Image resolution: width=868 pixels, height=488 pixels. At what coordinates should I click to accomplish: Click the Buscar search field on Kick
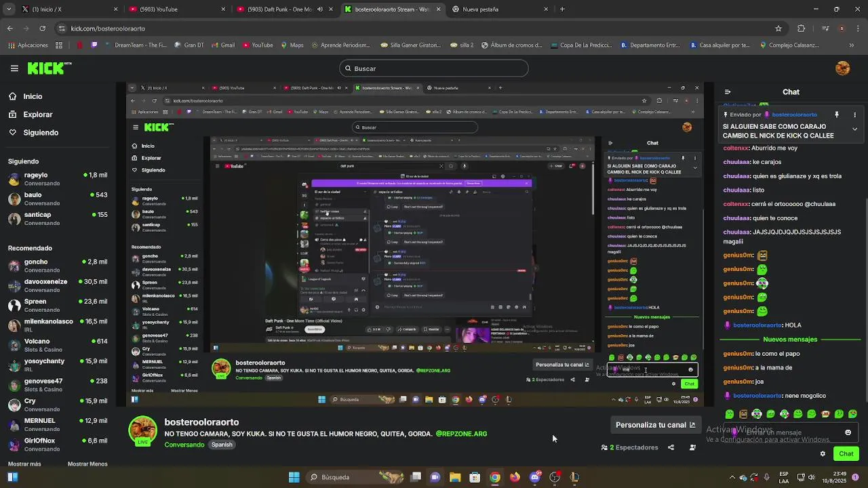pyautogui.click(x=434, y=68)
